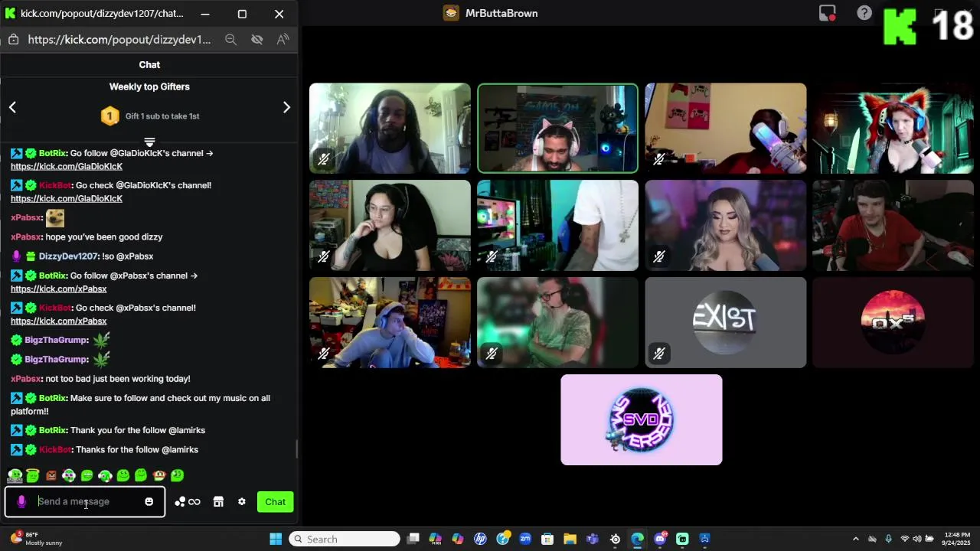The width and height of the screenshot is (980, 551).
Task: Open Windows Start menu
Action: click(276, 539)
